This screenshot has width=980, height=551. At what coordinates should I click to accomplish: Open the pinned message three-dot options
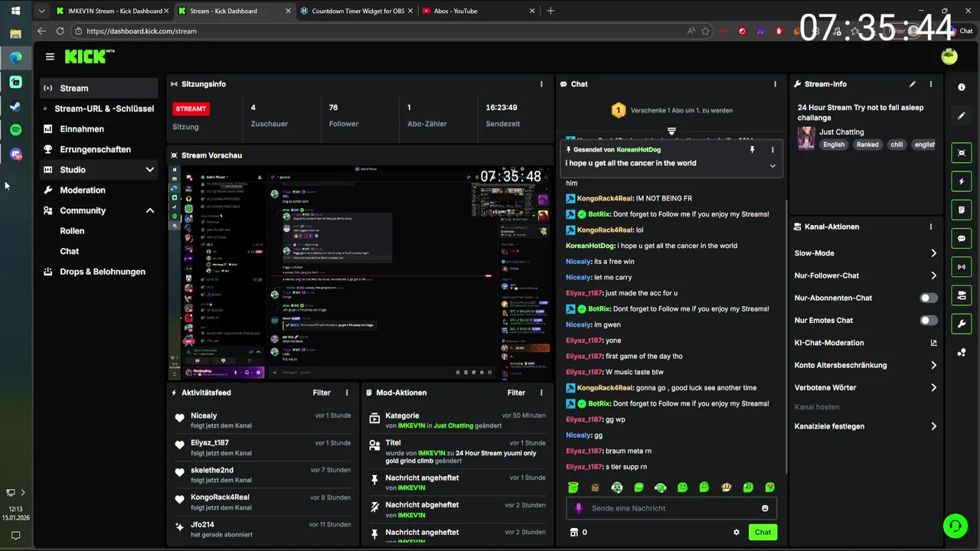point(773,150)
